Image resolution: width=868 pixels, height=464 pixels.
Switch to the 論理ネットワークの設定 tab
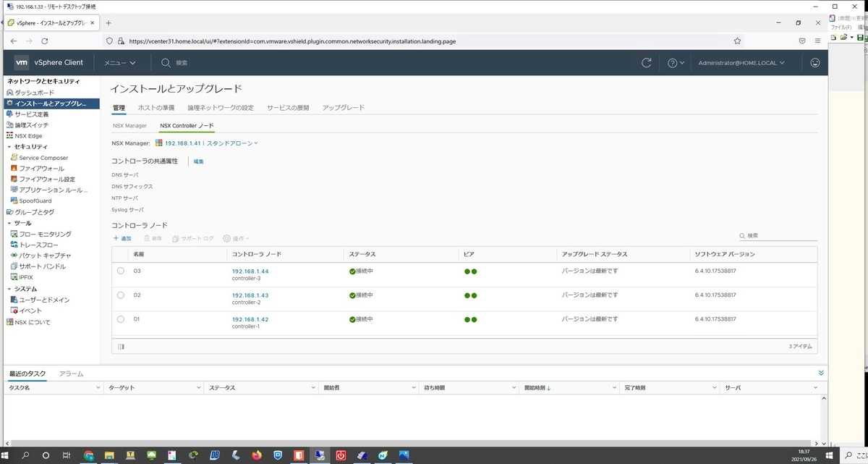221,108
